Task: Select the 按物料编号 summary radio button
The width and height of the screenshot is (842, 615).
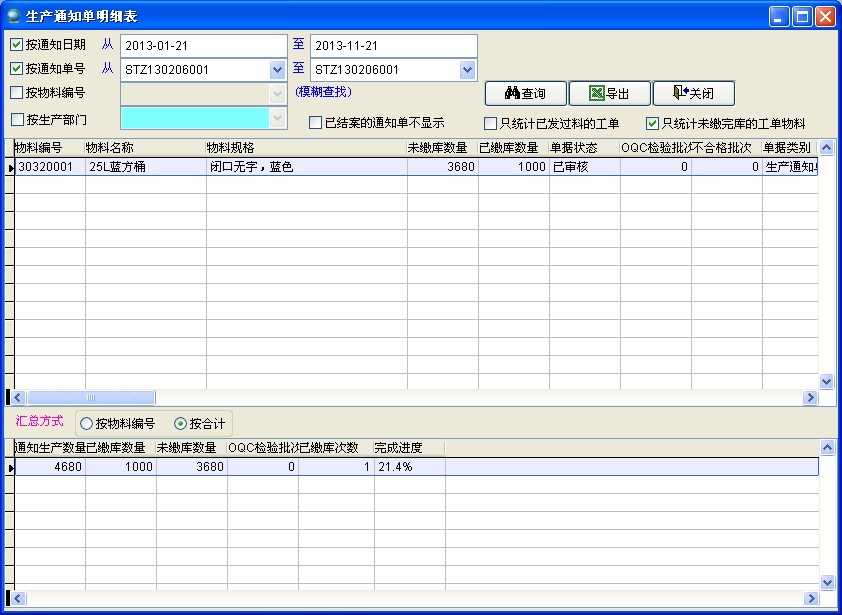Action: coord(86,423)
